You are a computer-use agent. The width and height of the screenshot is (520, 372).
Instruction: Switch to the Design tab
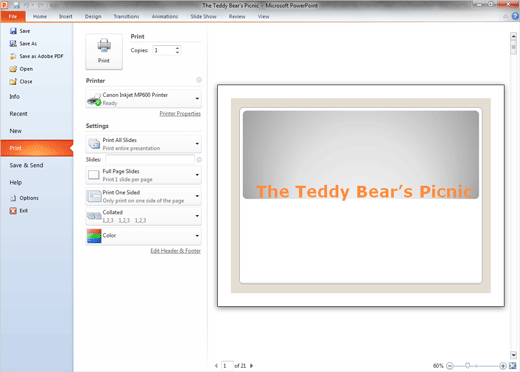tap(93, 16)
